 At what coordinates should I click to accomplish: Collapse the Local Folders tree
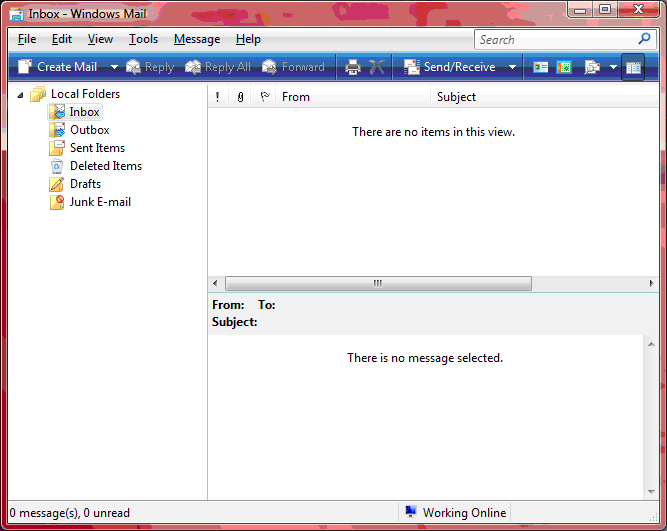coord(20,95)
